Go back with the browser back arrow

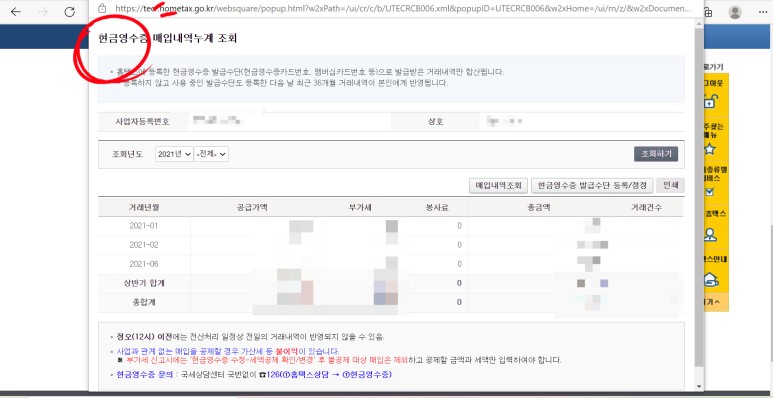(x=16, y=12)
